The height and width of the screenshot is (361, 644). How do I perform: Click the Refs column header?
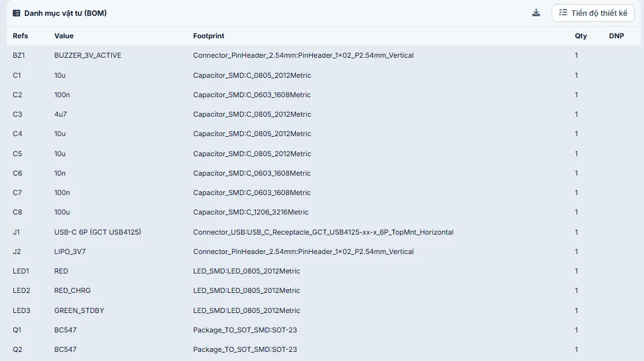tap(20, 36)
